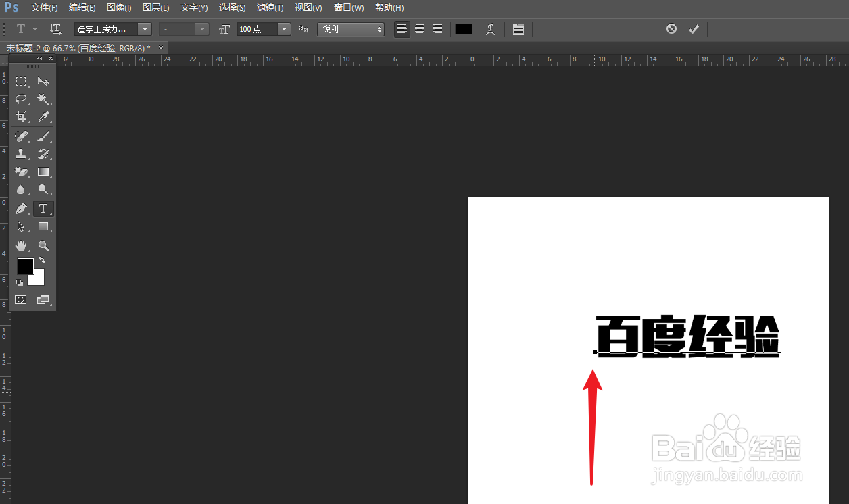Screen dimensions: 849x504
Task: Set the foreground color swatch
Action: click(x=25, y=266)
